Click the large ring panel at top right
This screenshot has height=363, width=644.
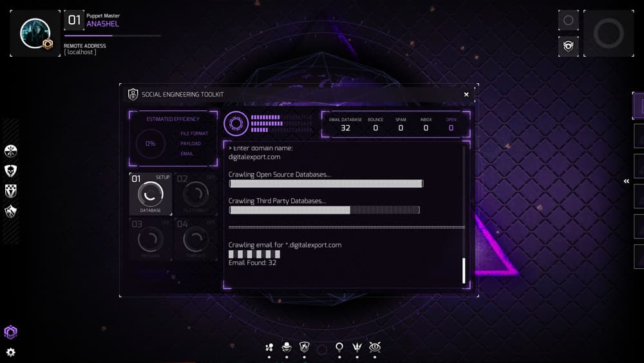(x=609, y=34)
